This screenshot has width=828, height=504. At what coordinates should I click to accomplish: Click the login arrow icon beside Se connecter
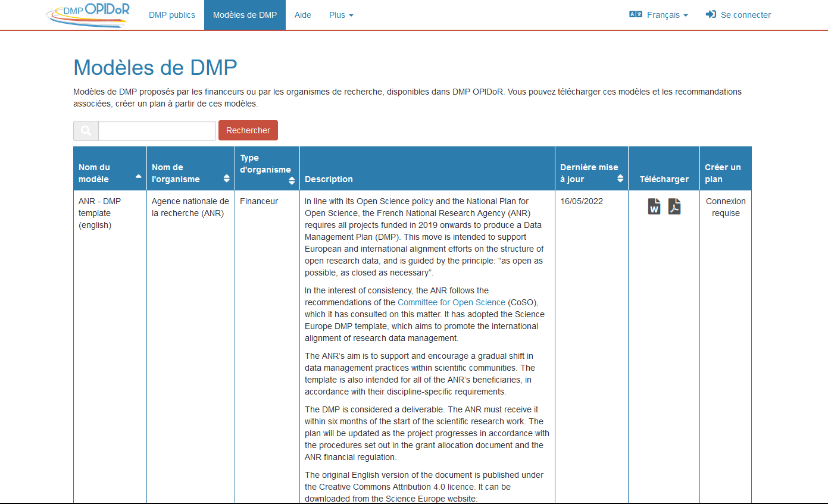pos(710,14)
